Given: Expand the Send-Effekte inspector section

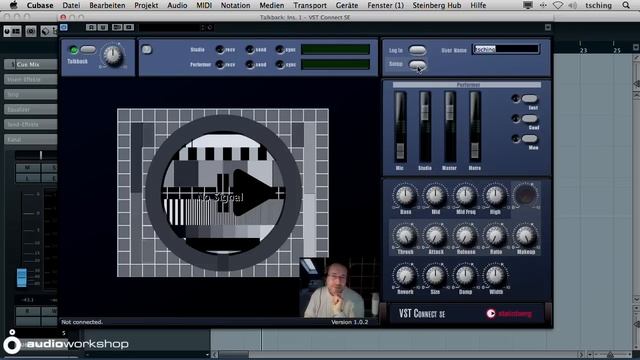Looking at the screenshot, I should point(31,124).
